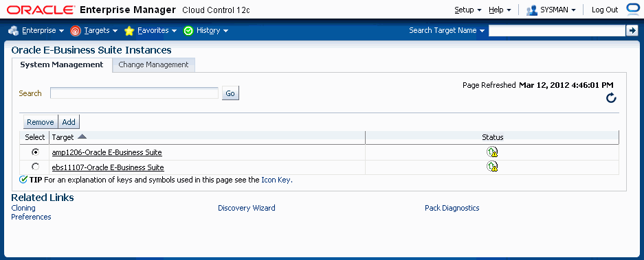Open Search Target Name dropdown
The image size is (644, 260).
[x=447, y=30]
